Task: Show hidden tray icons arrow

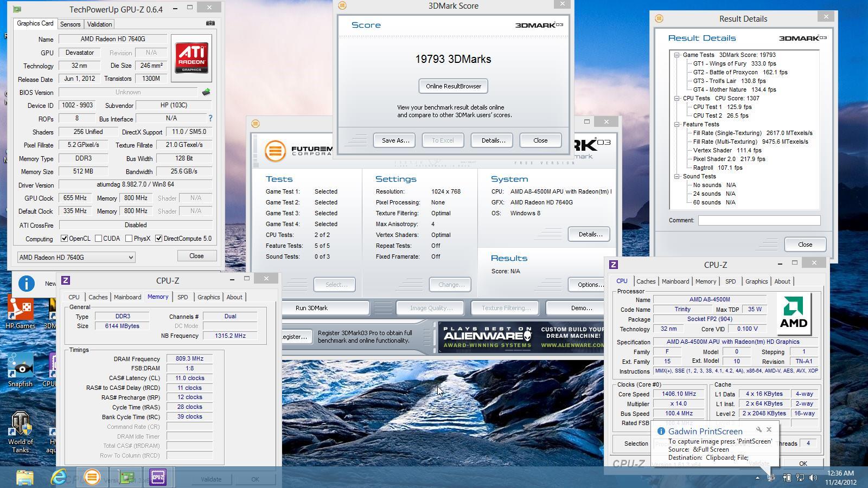Action: click(x=757, y=478)
